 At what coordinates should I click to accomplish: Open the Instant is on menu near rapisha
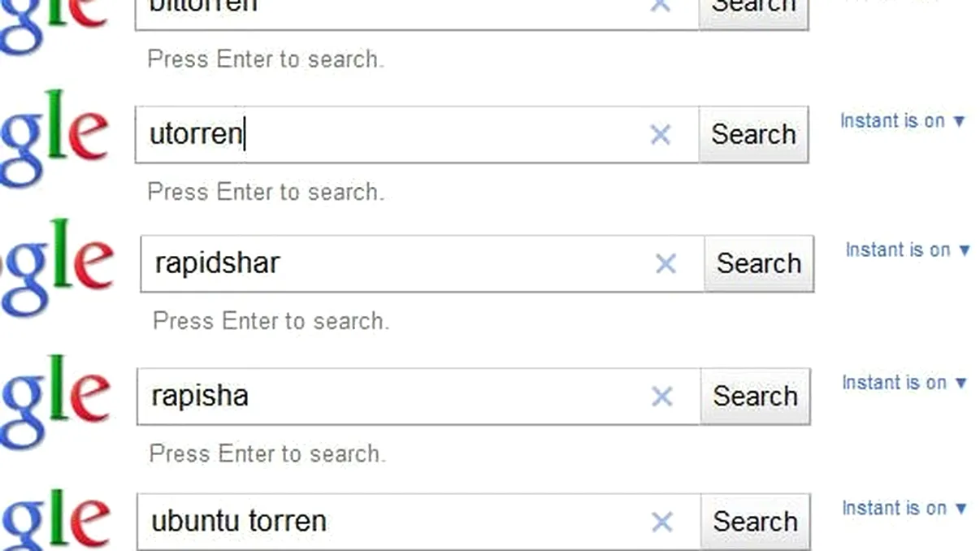click(x=904, y=383)
